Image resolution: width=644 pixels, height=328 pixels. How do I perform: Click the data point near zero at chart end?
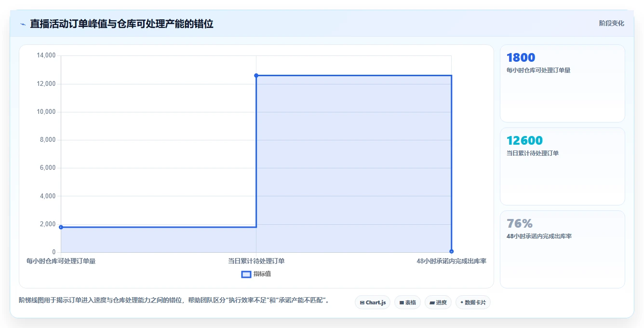[x=451, y=251]
